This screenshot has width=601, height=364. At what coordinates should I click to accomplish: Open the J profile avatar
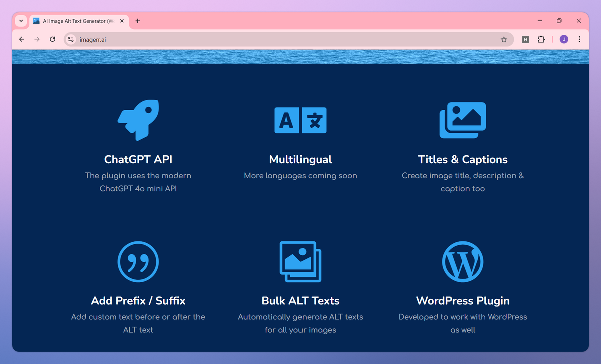point(564,39)
